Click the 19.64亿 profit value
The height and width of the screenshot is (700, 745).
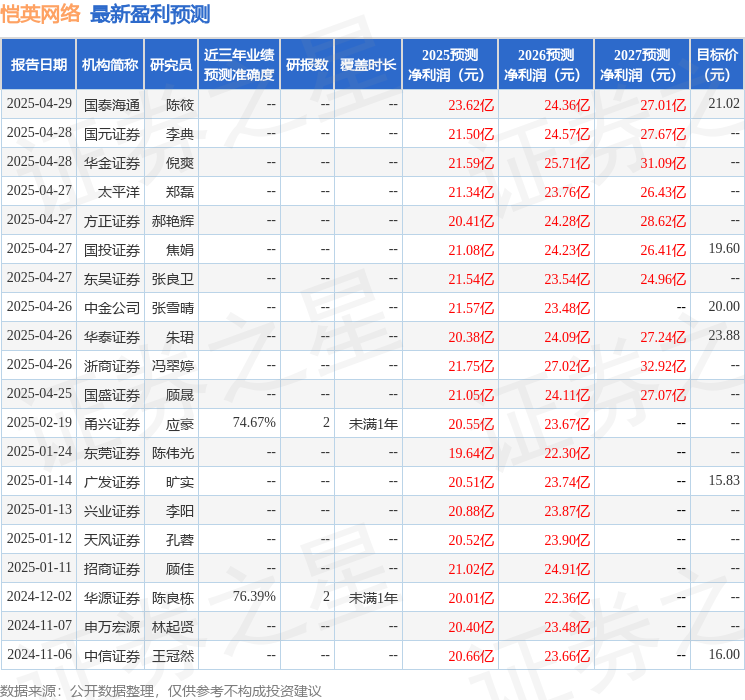pyautogui.click(x=471, y=453)
